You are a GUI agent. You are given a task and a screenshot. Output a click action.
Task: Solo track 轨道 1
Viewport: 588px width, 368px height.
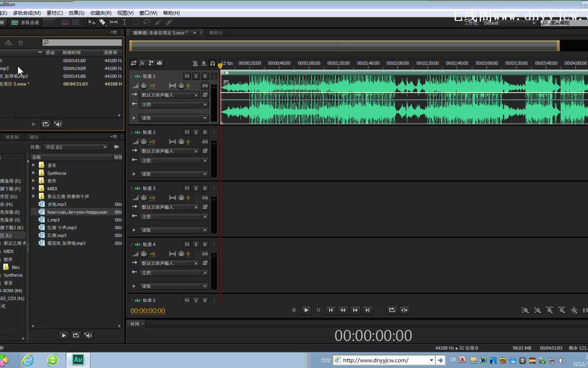pos(196,76)
